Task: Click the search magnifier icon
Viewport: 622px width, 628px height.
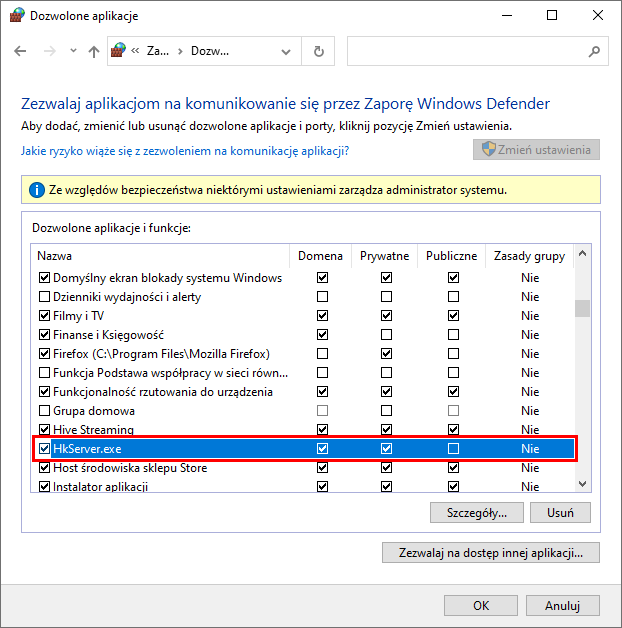Action: (594, 51)
